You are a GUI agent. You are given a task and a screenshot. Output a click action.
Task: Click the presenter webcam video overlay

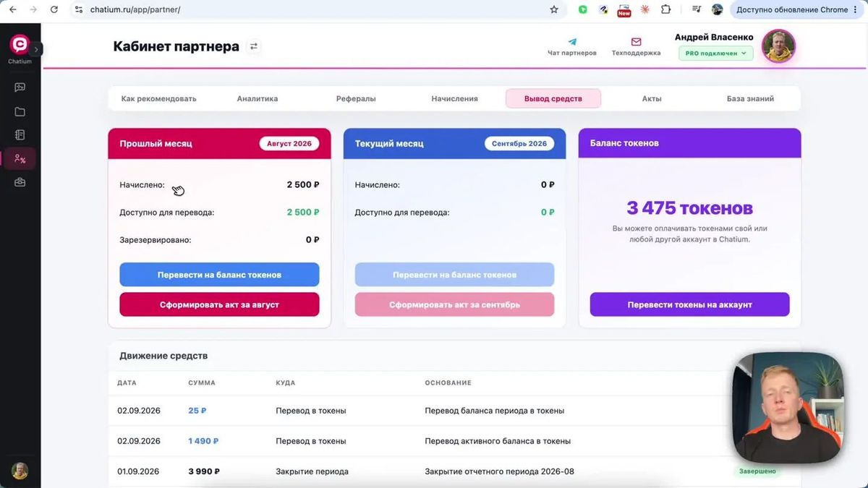point(788,408)
